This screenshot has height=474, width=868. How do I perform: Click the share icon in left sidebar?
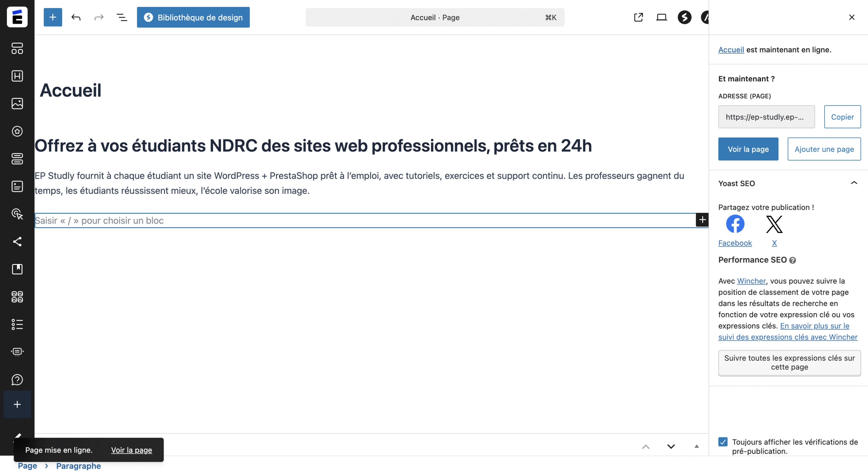tap(17, 241)
